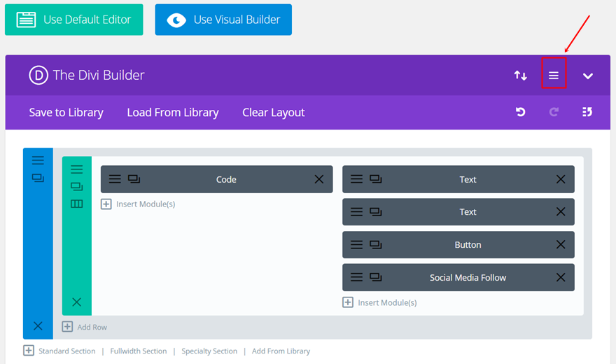Click Add From Library link
This screenshot has width=616, height=364.
coord(281,351)
